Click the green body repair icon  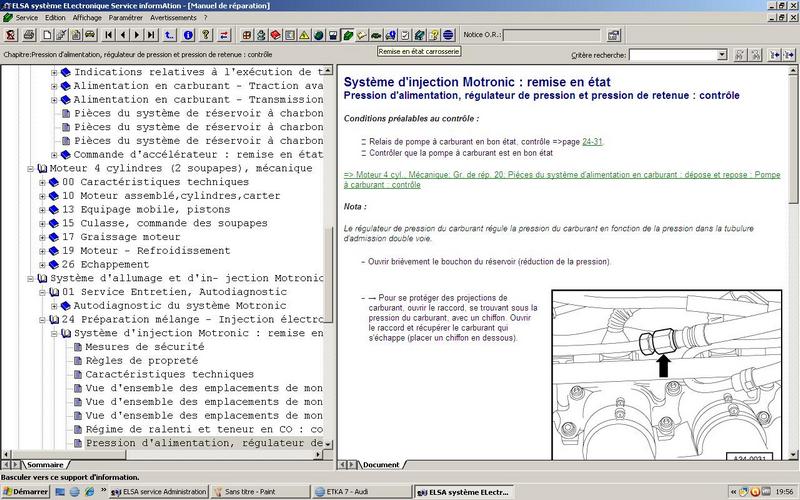[347, 35]
